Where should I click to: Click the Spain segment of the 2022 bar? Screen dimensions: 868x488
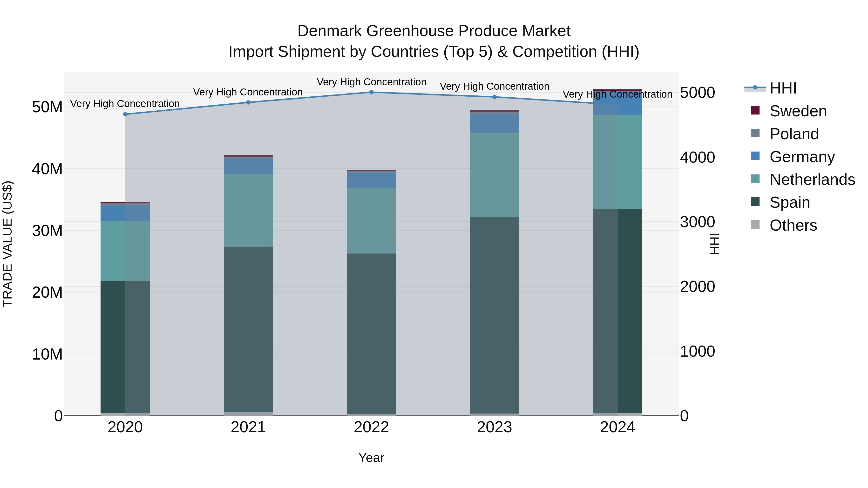[x=371, y=334]
